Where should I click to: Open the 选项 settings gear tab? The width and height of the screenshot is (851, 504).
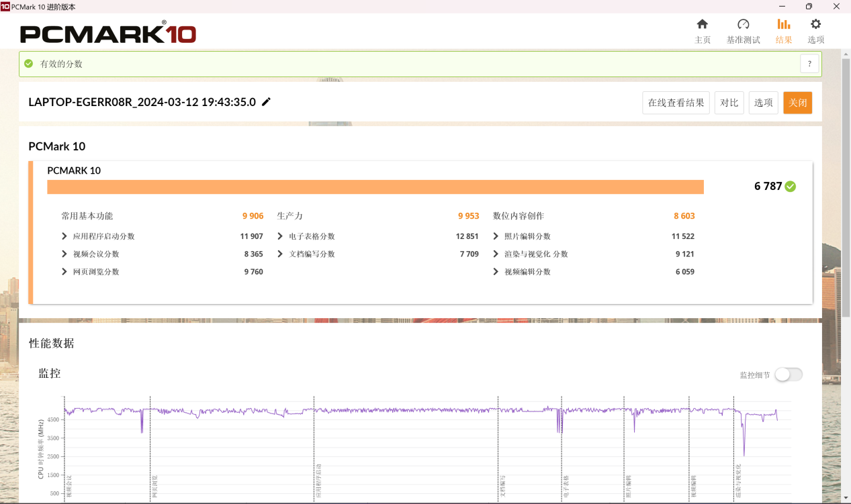[x=815, y=31]
